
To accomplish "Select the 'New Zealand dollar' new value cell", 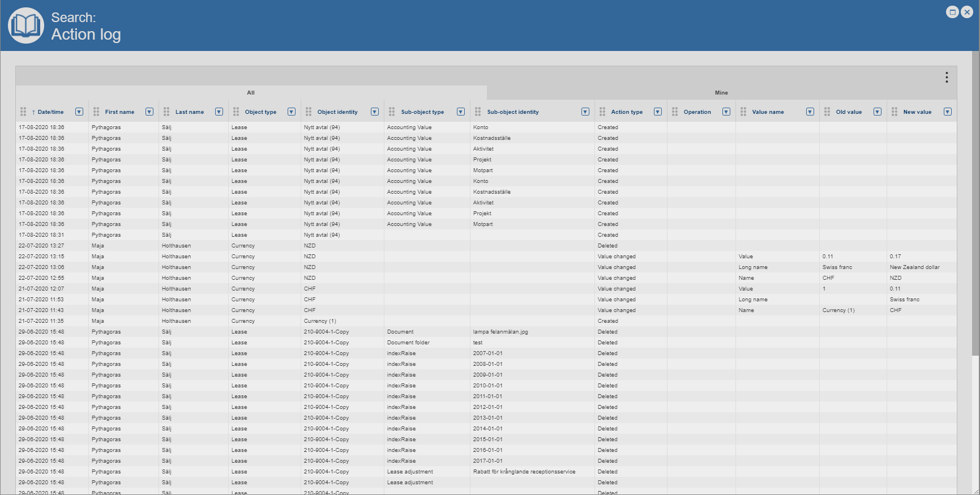I will point(922,267).
